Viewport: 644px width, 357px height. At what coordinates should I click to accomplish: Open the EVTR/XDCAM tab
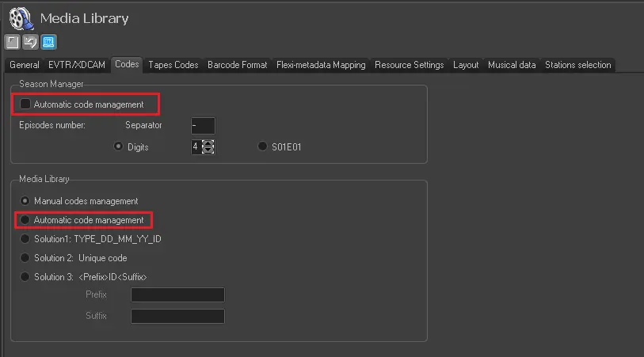77,65
